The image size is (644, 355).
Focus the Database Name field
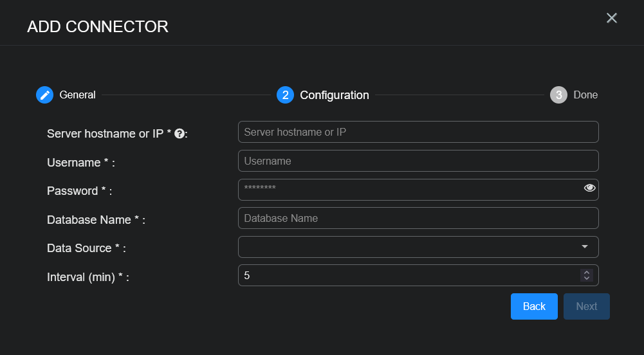[x=418, y=218]
